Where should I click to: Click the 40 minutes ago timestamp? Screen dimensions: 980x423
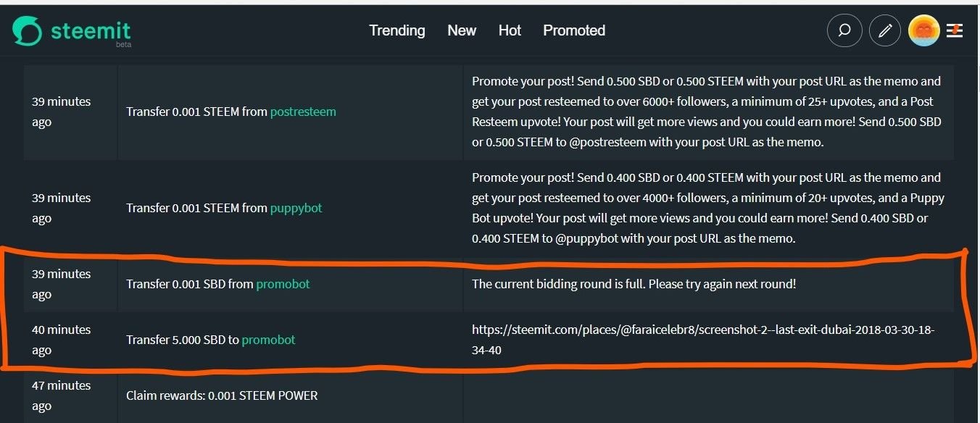[61, 340]
